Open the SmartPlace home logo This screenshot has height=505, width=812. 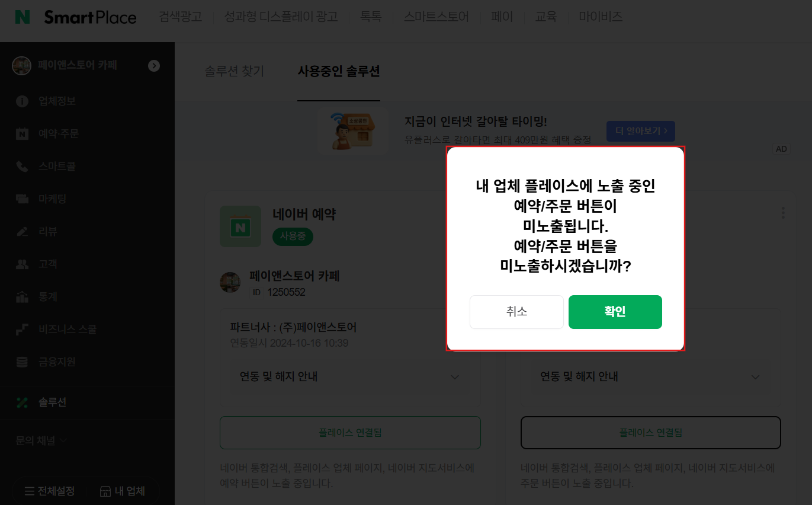pos(90,17)
